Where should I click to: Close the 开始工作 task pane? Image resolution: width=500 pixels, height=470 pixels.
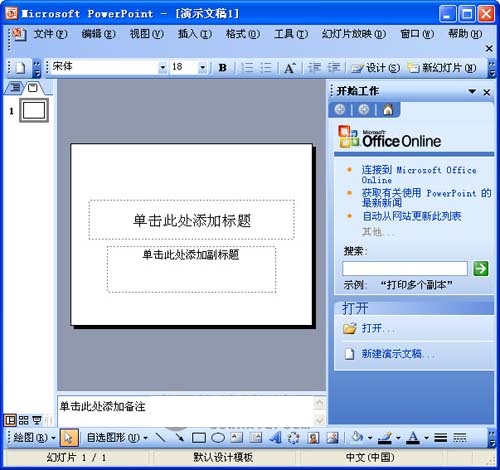487,92
